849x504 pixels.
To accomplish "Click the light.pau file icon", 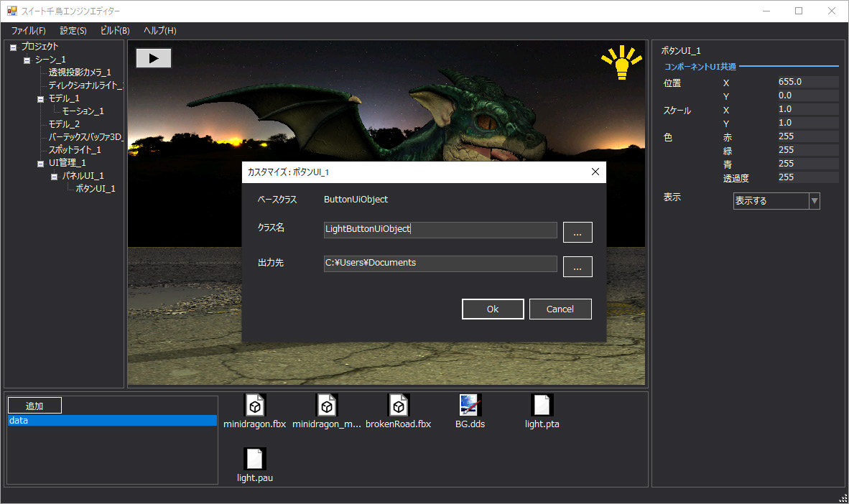I will tap(254, 459).
